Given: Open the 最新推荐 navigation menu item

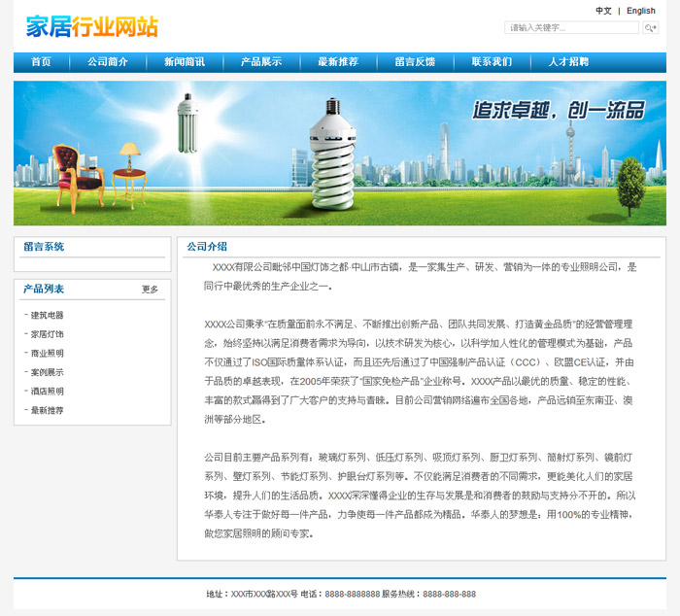Looking at the screenshot, I should pyautogui.click(x=338, y=62).
